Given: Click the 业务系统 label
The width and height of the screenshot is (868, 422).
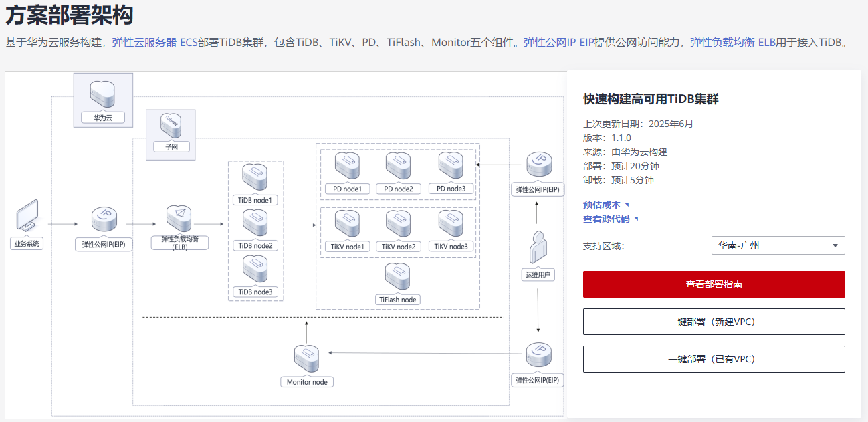Looking at the screenshot, I should coord(27,244).
